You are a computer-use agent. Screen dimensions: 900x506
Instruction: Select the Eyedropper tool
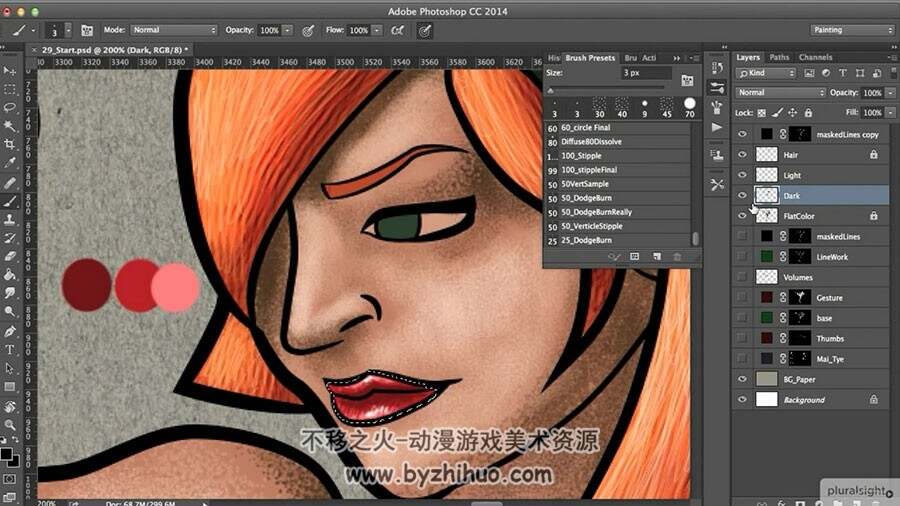point(10,163)
